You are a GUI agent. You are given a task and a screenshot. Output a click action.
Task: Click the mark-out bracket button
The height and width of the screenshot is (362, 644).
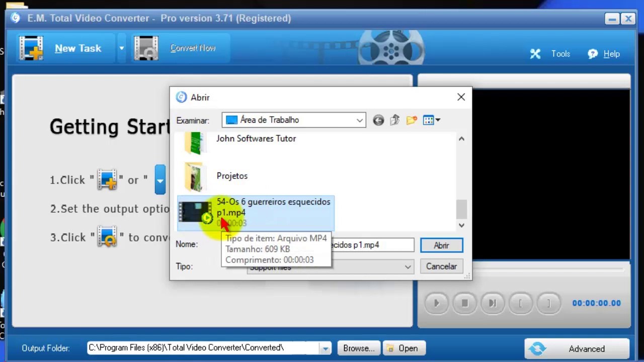548,303
